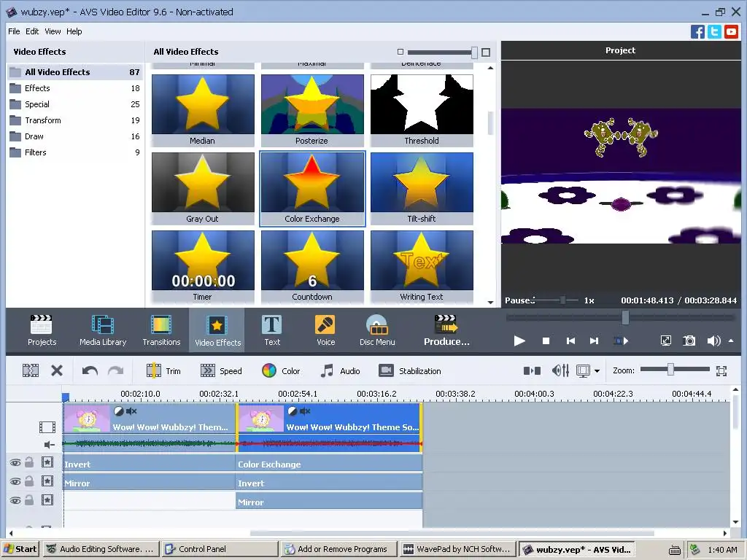Open the Text effects section

coord(272,330)
